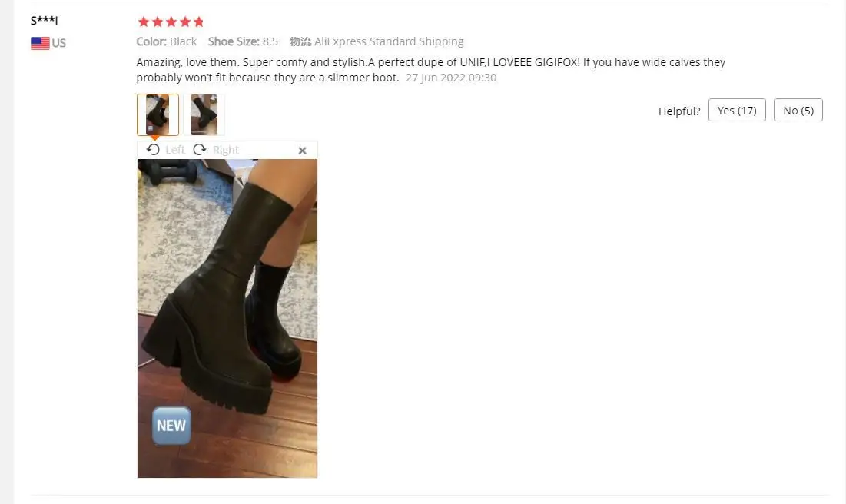Click the US flag icon
The image size is (846, 504).
[x=40, y=43]
